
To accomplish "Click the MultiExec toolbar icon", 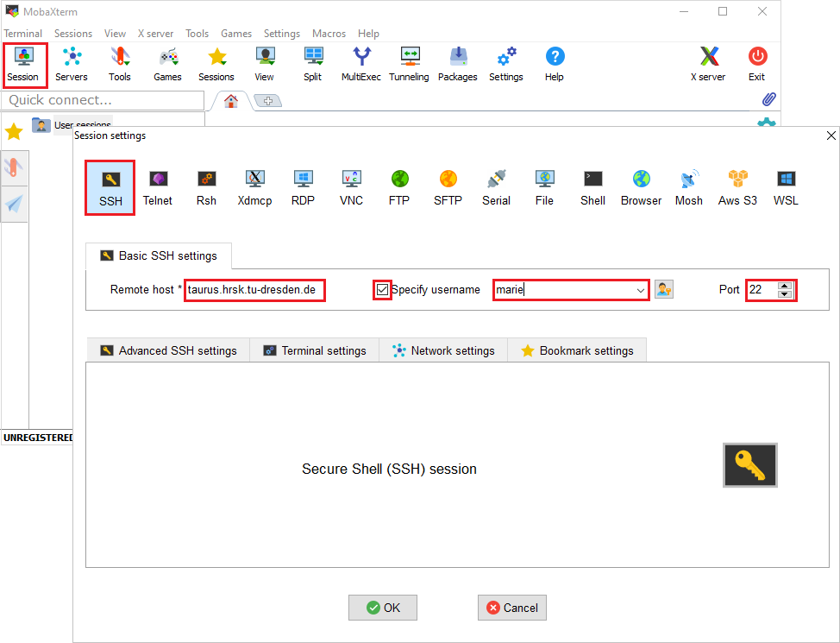I will click(360, 65).
